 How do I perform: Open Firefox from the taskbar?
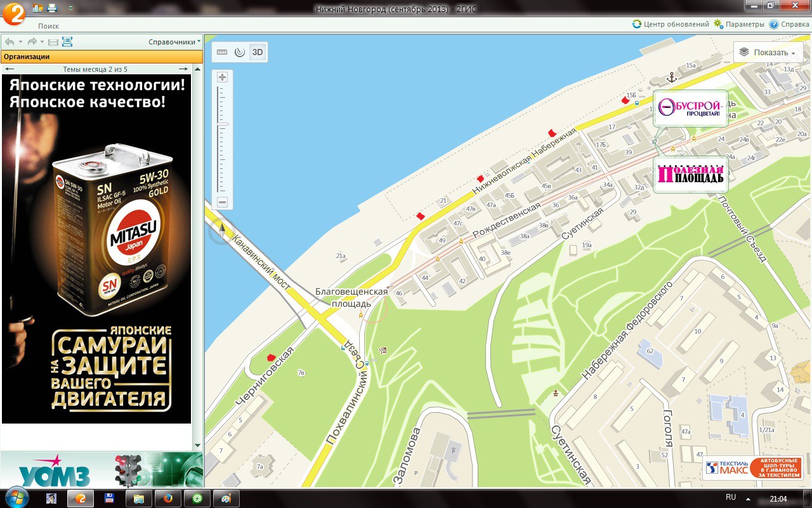167,498
